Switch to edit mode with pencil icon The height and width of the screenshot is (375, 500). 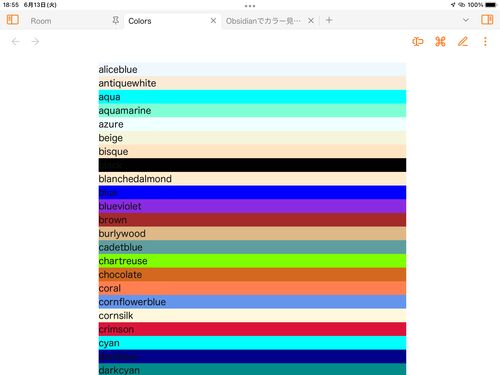[463, 42]
